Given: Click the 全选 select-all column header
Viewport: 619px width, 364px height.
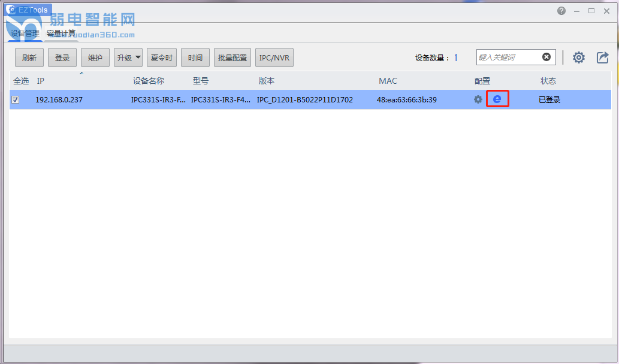Looking at the screenshot, I should pos(21,81).
